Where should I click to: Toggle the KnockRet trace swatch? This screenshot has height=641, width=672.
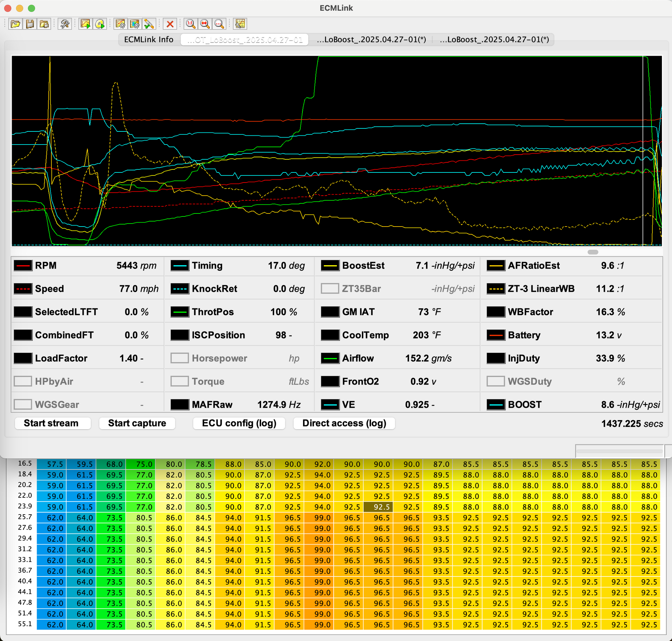coord(180,289)
